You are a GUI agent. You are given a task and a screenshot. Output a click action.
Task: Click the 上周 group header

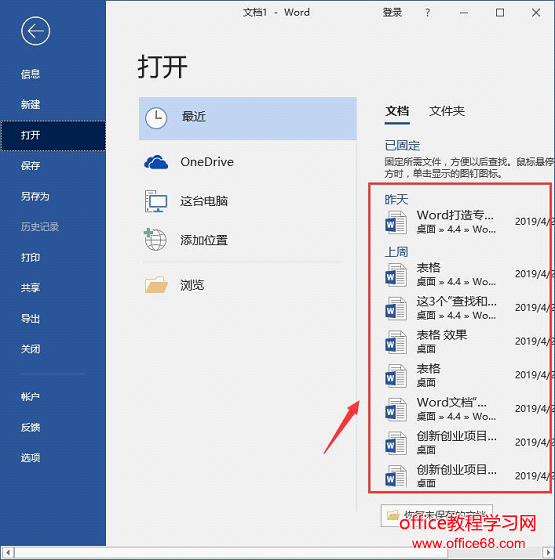[x=396, y=252]
